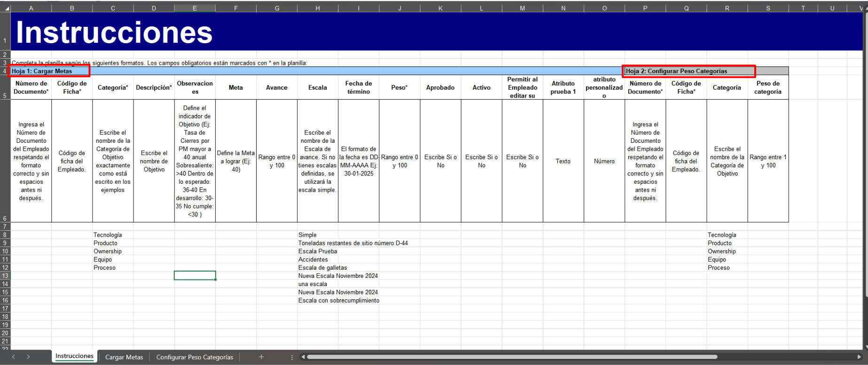Click the 'Escribe el nombre de Objetivo' cell
Image resolution: width=868 pixels, height=365 pixels.
click(x=154, y=161)
